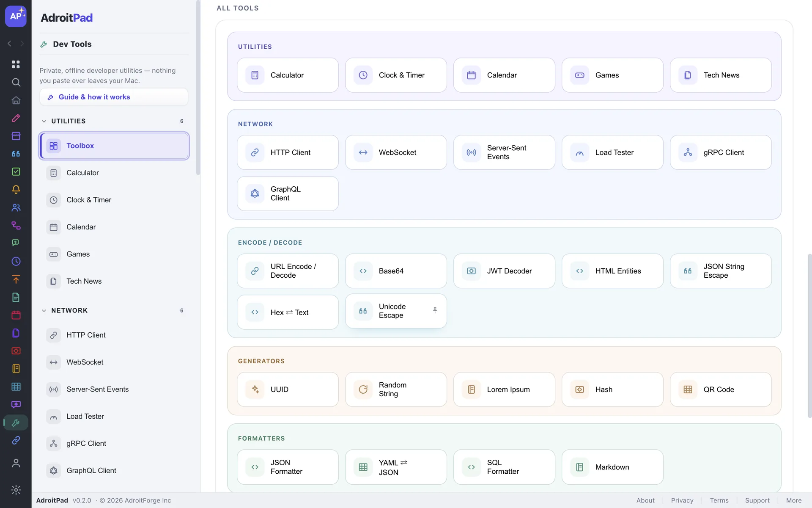Viewport: 812px width, 508px height.
Task: Open the red calendar icon in rail
Action: pos(16,315)
